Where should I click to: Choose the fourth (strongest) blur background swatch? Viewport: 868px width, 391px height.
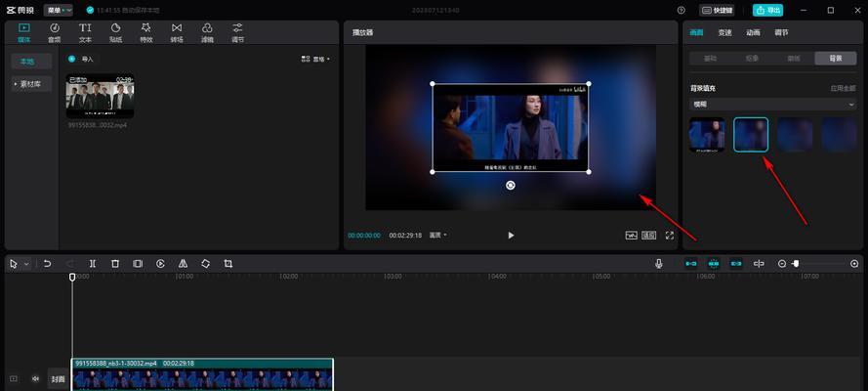point(839,135)
